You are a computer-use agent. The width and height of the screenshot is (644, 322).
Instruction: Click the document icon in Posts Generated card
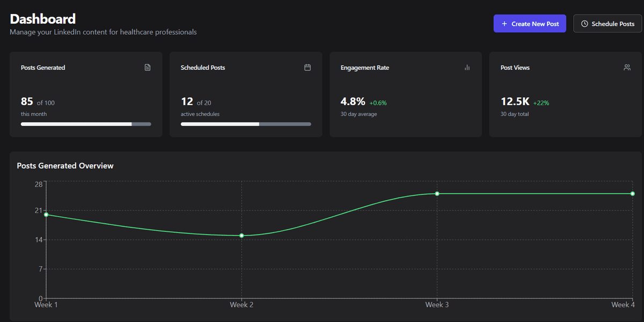[148, 68]
